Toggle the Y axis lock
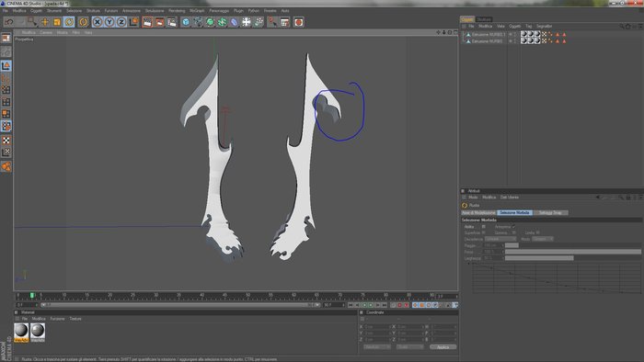Screen dimensions: 644x362 click(109, 22)
